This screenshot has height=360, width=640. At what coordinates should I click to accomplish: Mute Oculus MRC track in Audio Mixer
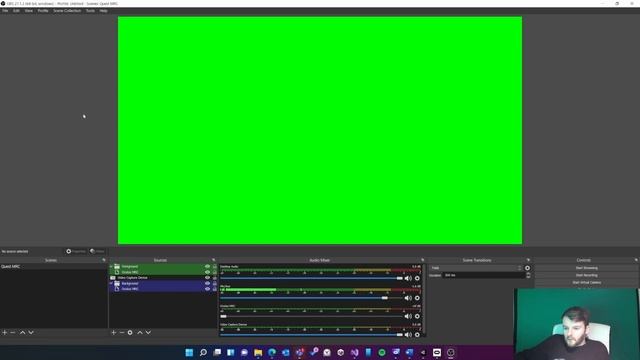[408, 316]
